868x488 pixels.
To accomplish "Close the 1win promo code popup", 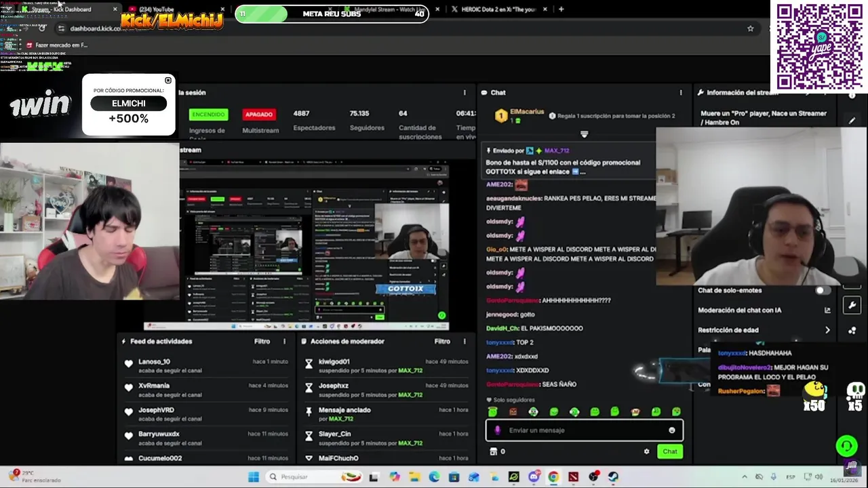I will pos(168,81).
